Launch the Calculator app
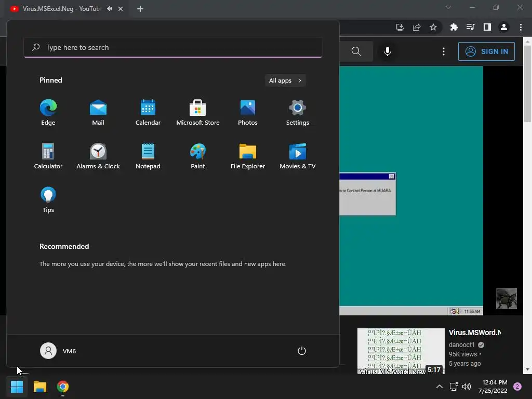Image resolution: width=532 pixels, height=399 pixels. pyautogui.click(x=48, y=156)
